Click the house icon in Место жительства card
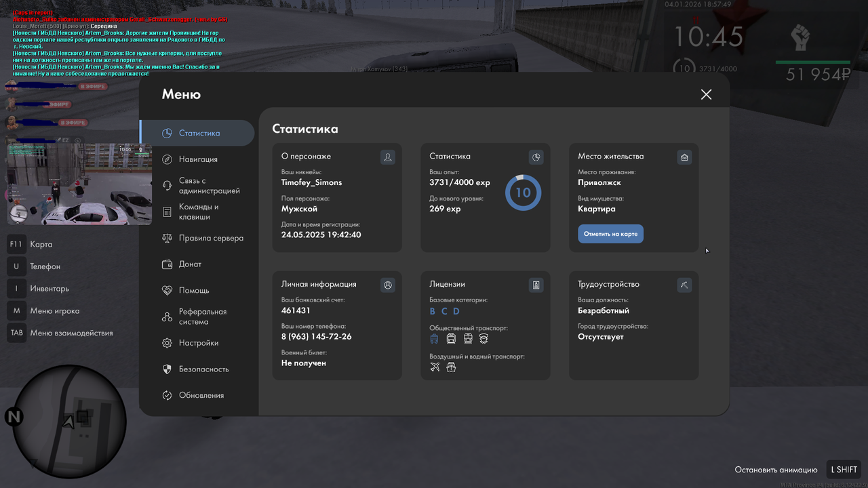Viewport: 868px width, 488px height. [684, 157]
